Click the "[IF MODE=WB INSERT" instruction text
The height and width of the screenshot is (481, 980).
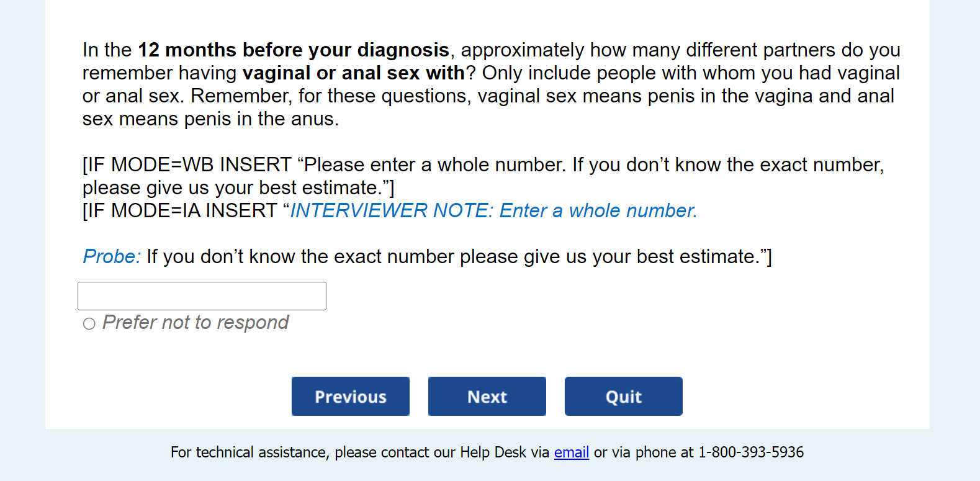[x=187, y=165]
